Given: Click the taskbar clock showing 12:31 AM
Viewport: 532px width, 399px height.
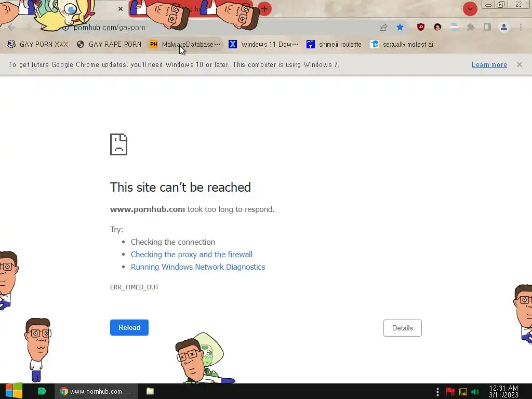Looking at the screenshot, I should pyautogui.click(x=503, y=392).
